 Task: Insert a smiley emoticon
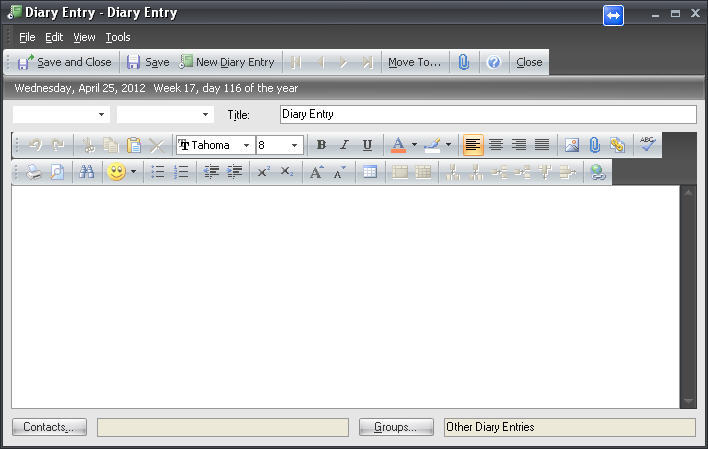pos(116,172)
